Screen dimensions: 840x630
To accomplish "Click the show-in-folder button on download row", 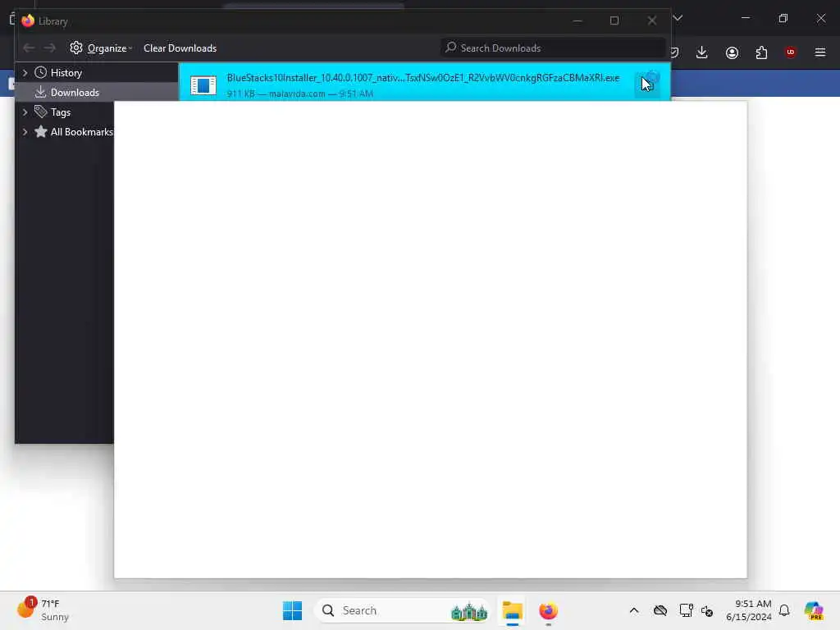I will coord(647,84).
